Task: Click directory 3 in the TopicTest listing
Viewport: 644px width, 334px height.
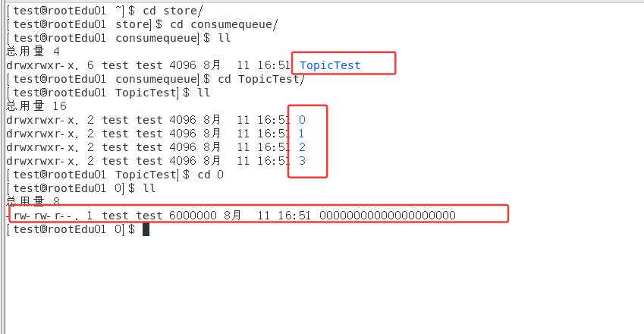Action: point(302,161)
